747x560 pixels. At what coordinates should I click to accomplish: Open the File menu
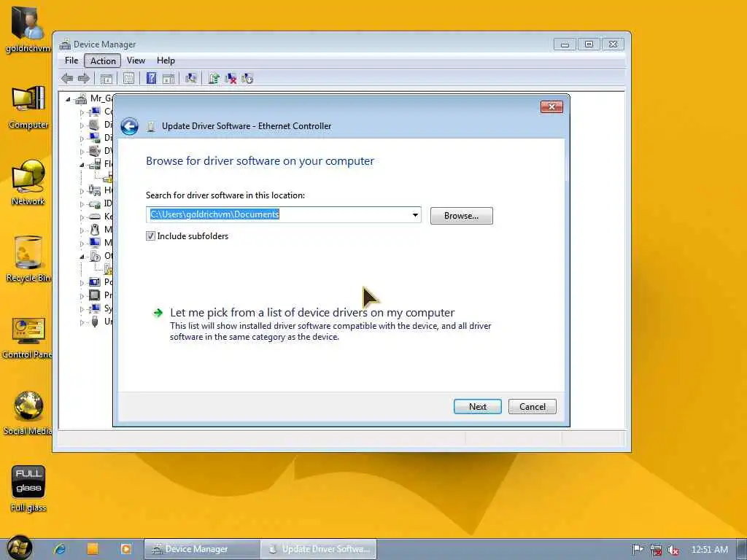[71, 61]
